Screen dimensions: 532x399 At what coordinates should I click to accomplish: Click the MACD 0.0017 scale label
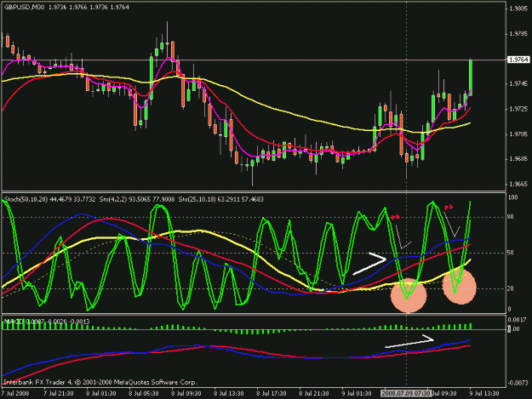[x=517, y=319]
